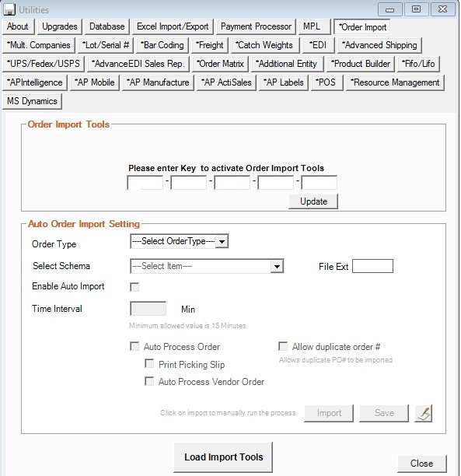This screenshot has height=476, width=461.
Task: Click the Load Import Tools button
Action: coord(223,457)
